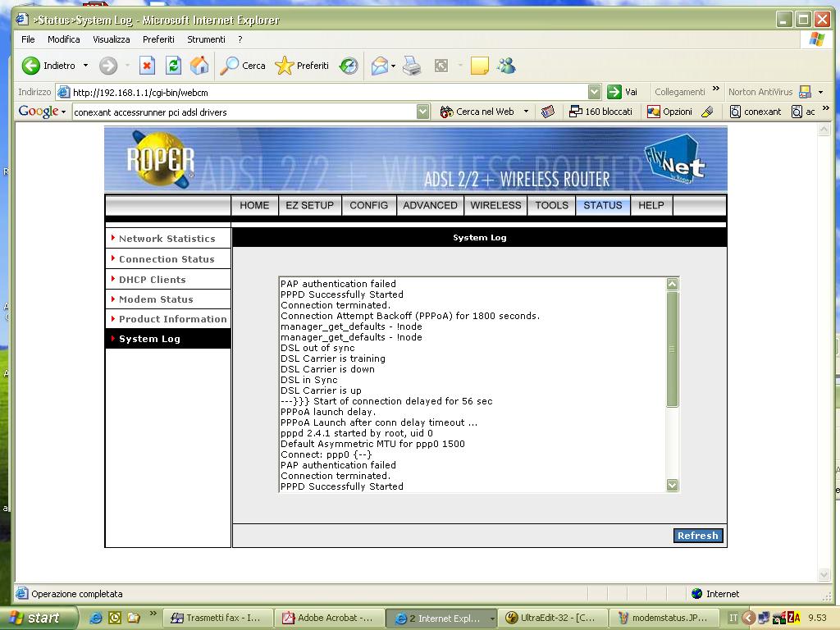The height and width of the screenshot is (630, 840).
Task: Click the Windows start button
Action: pos(37,618)
